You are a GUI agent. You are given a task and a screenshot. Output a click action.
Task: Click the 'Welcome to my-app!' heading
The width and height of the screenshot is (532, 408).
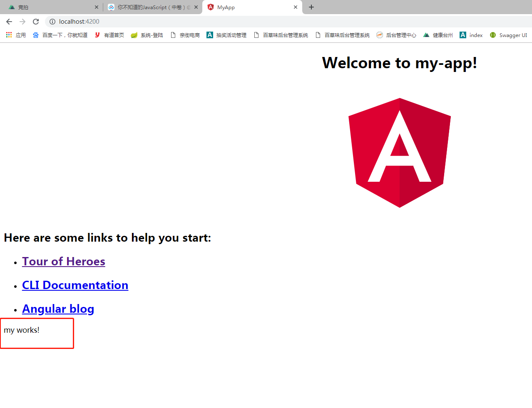[x=400, y=63]
